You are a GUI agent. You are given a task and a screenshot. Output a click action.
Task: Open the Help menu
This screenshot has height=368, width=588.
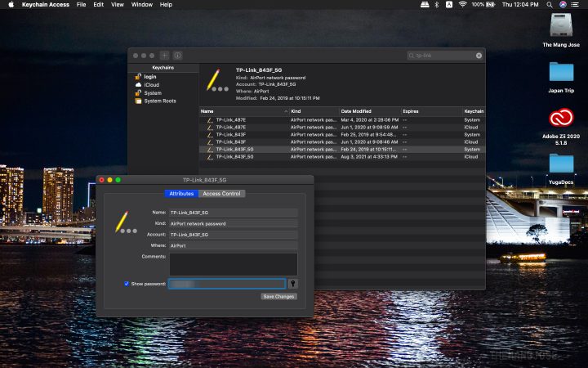[166, 5]
